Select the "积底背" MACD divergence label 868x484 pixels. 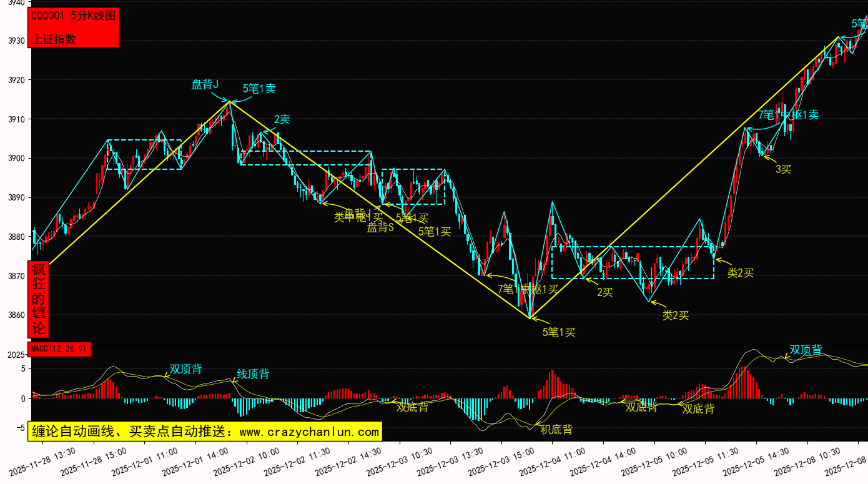556,430
